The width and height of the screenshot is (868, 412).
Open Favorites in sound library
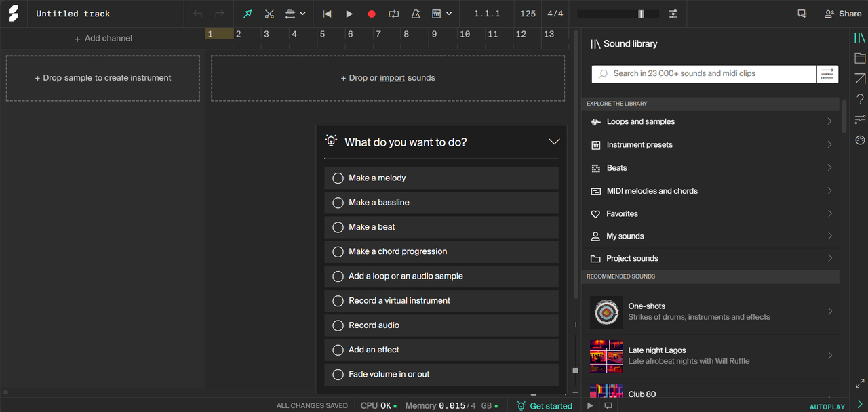[710, 214]
